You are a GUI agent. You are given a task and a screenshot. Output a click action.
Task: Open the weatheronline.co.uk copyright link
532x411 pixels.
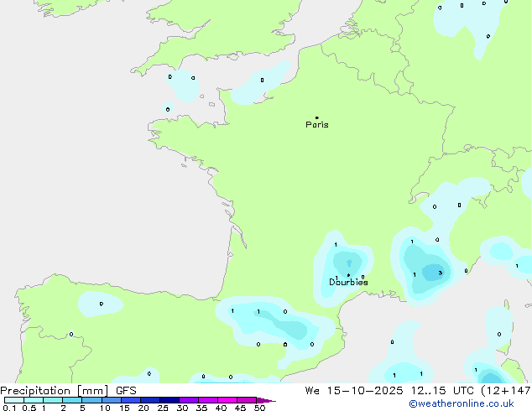pyautogui.click(x=461, y=403)
